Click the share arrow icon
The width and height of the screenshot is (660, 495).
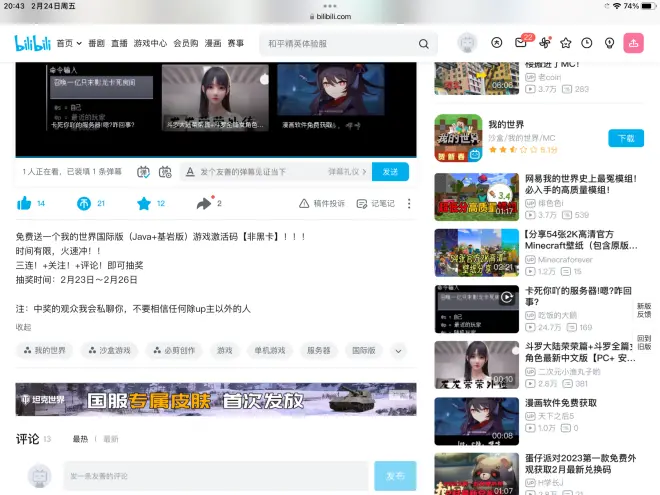tap(204, 203)
